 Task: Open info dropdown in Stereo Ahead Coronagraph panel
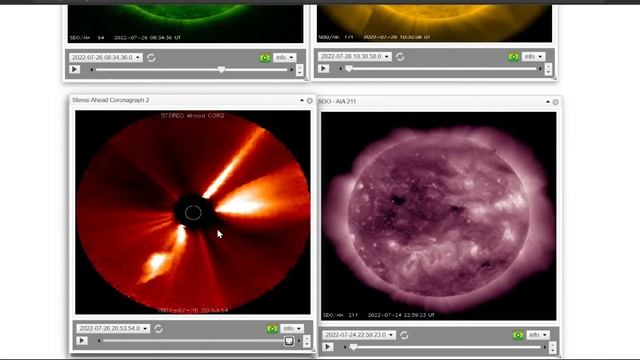coord(292,328)
